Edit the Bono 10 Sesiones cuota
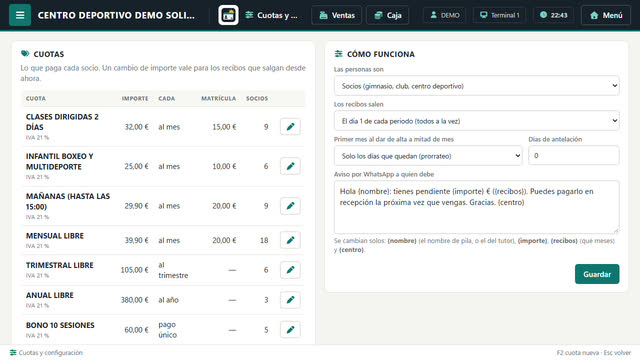640x360 pixels. click(x=290, y=330)
